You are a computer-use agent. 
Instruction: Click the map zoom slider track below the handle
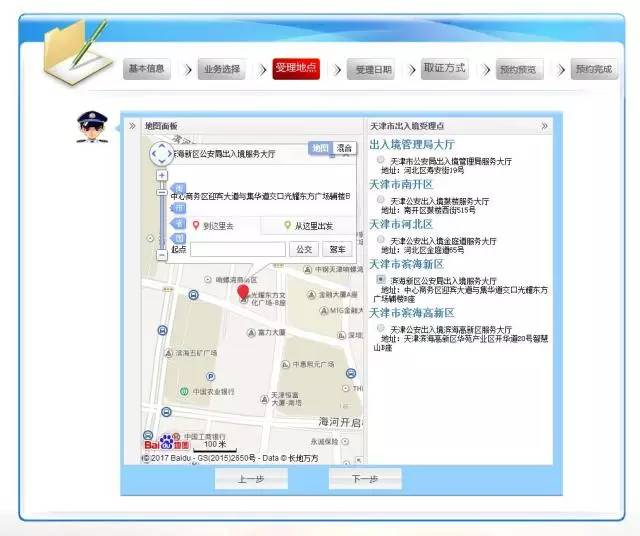tap(162, 222)
